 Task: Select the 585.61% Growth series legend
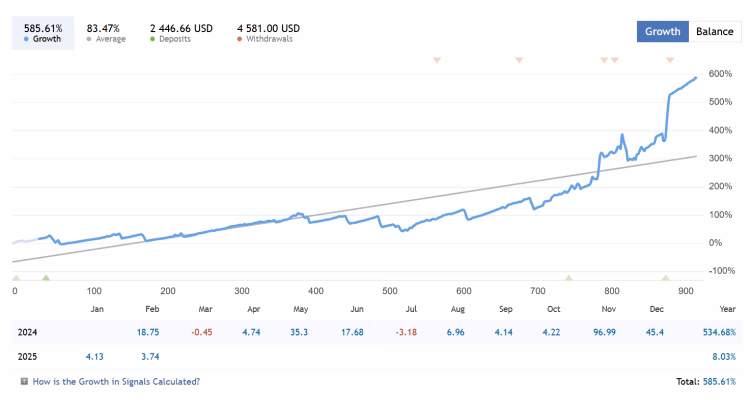click(43, 33)
